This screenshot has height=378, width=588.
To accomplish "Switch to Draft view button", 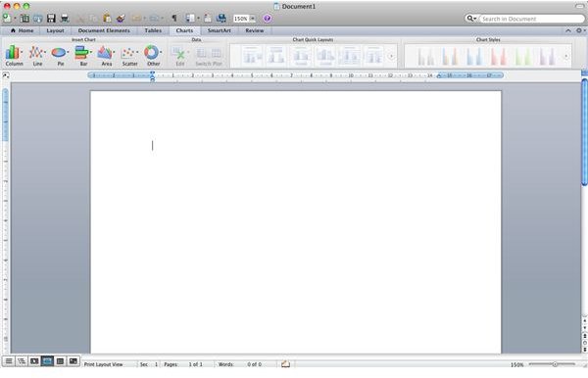I will pyautogui.click(x=9, y=361).
